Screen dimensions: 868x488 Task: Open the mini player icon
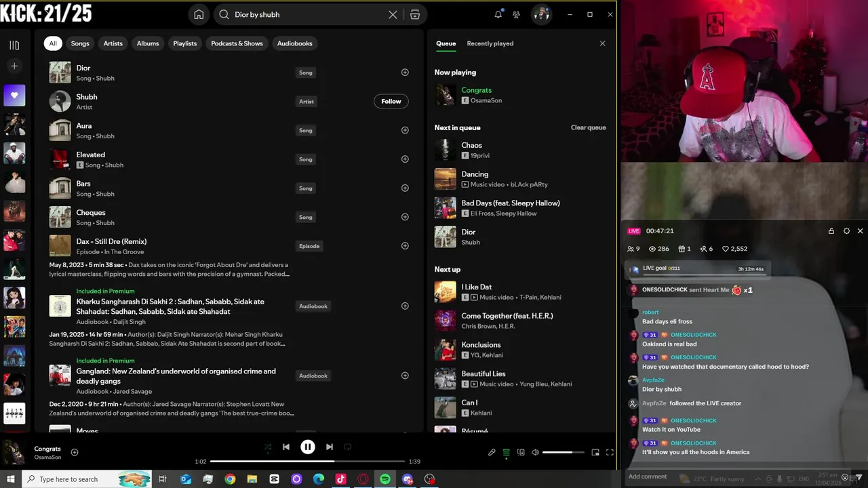click(595, 452)
